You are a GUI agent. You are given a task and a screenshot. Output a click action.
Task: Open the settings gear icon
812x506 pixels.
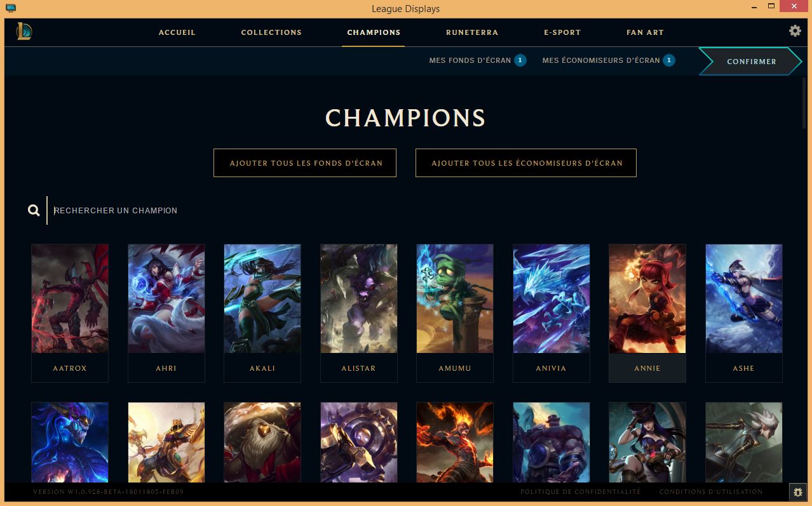click(x=795, y=30)
